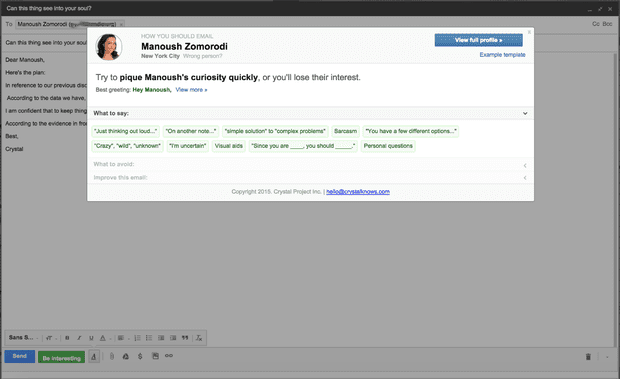
Task: Click View more greeting link
Action: pos(191,90)
